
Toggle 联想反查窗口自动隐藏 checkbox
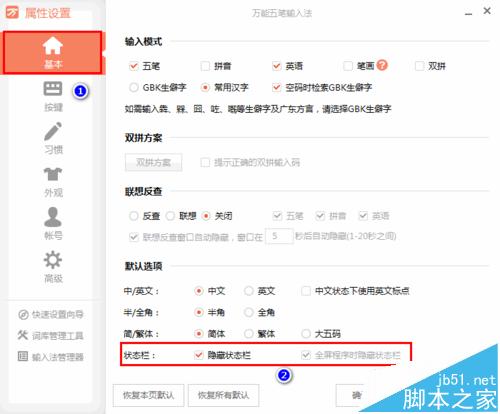(x=134, y=237)
